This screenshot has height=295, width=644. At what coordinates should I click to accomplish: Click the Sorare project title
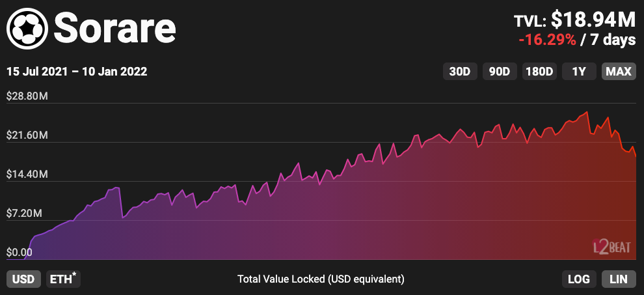click(114, 27)
